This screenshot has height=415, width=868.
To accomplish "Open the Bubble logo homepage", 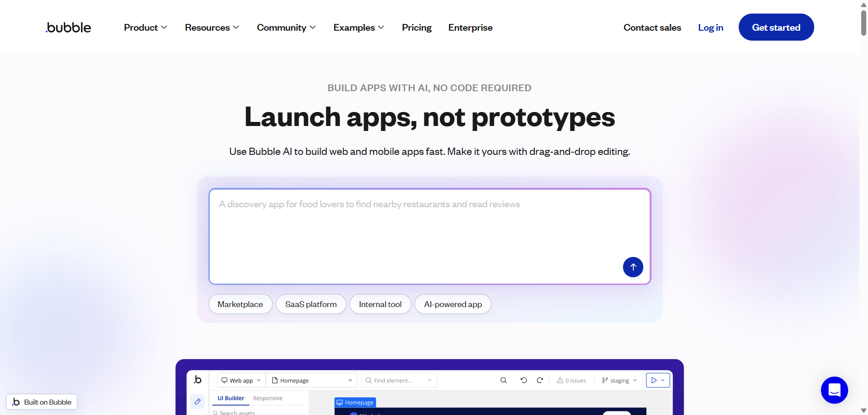I will 68,28.
